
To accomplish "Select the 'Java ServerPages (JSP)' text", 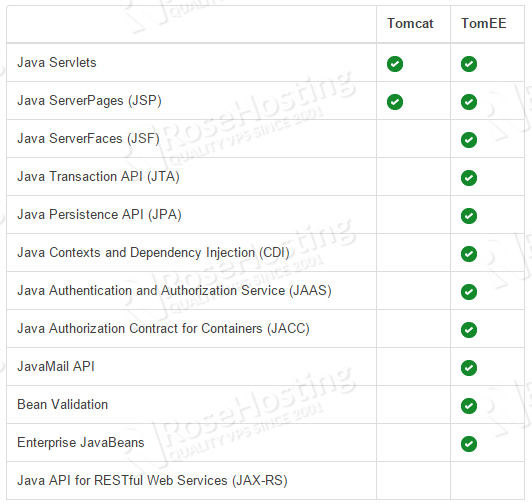I will pos(89,101).
